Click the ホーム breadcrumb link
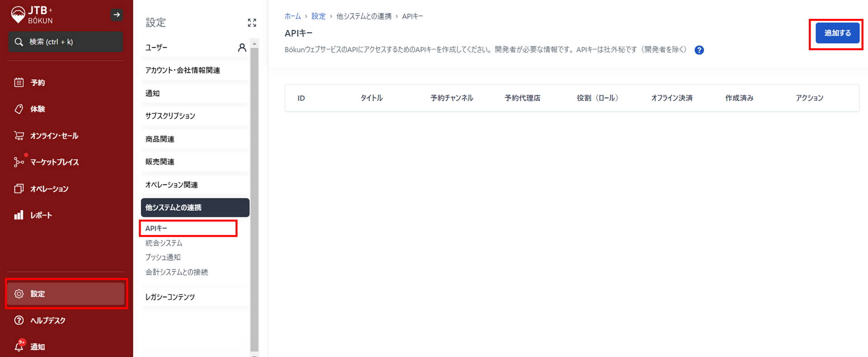 point(292,16)
